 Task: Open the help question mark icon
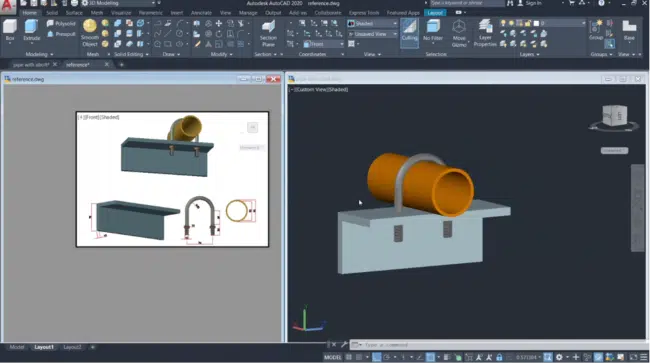[x=601, y=3]
